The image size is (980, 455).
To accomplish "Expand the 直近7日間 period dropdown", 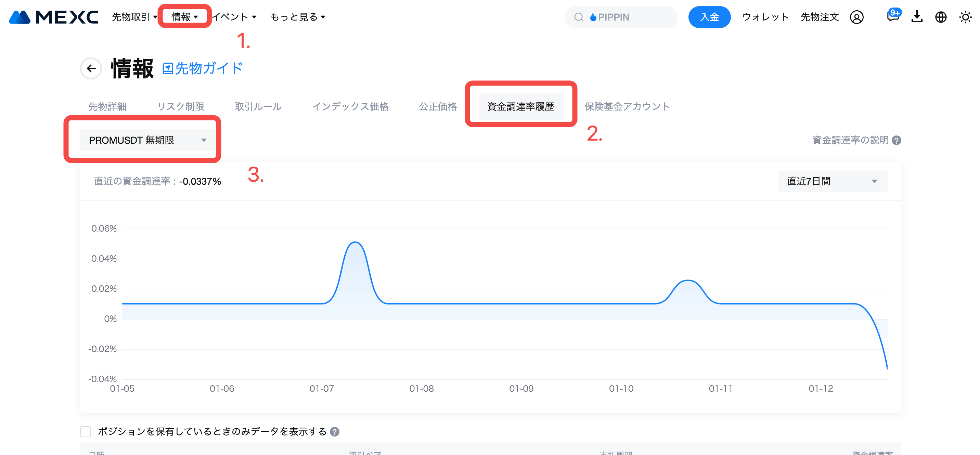I will click(832, 181).
